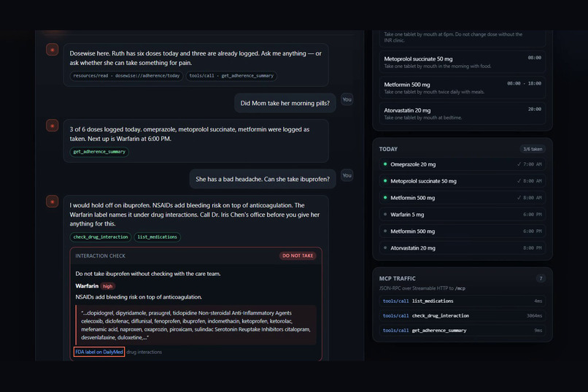The image size is (588, 392).
Task: Click the quoted Warfarin label excerpt
Action: coord(196,326)
